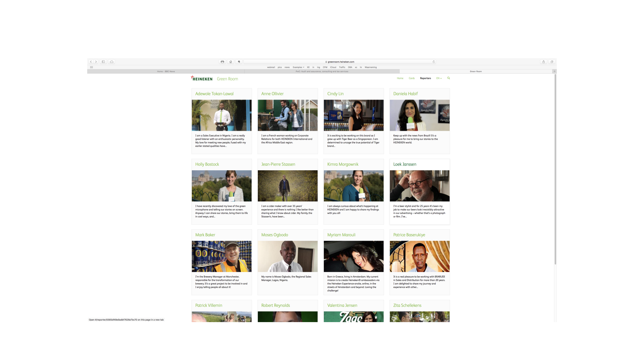Viewport: 644px width, 362px height.
Task: Expand the EN language dropdown
Action: 439,78
